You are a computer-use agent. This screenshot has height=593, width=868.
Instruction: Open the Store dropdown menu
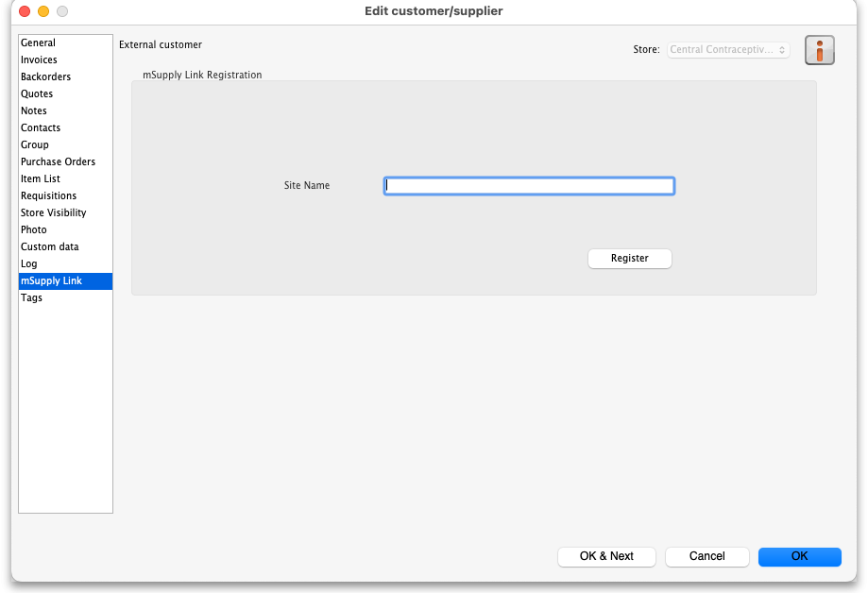[x=728, y=50]
